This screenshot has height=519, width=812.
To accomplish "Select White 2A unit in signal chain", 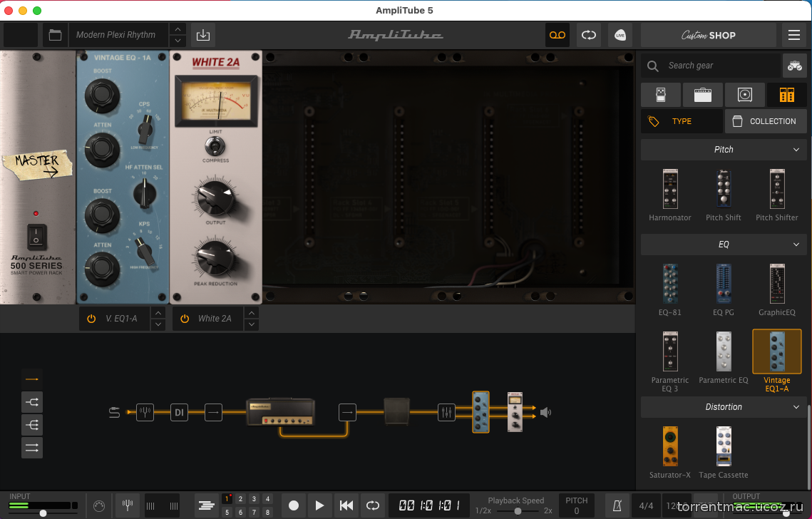I will 515,412.
